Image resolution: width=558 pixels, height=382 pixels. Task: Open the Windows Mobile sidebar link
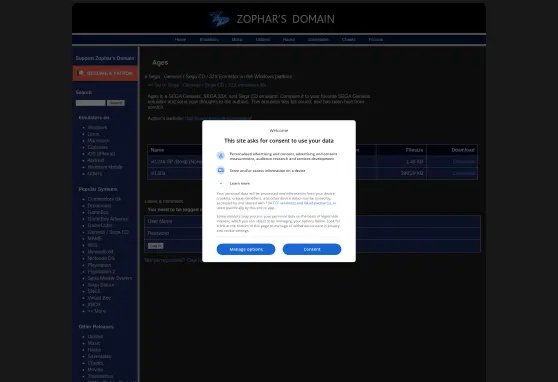(x=105, y=167)
